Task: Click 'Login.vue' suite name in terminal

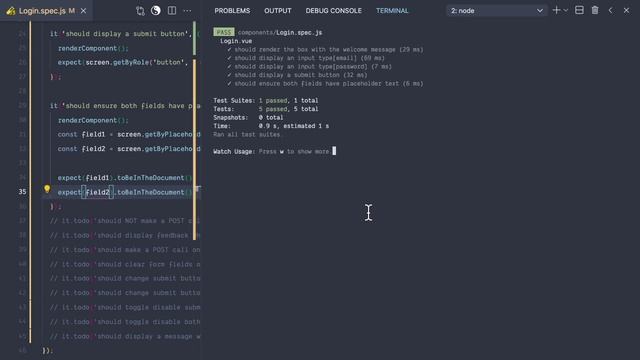Action: point(236,41)
